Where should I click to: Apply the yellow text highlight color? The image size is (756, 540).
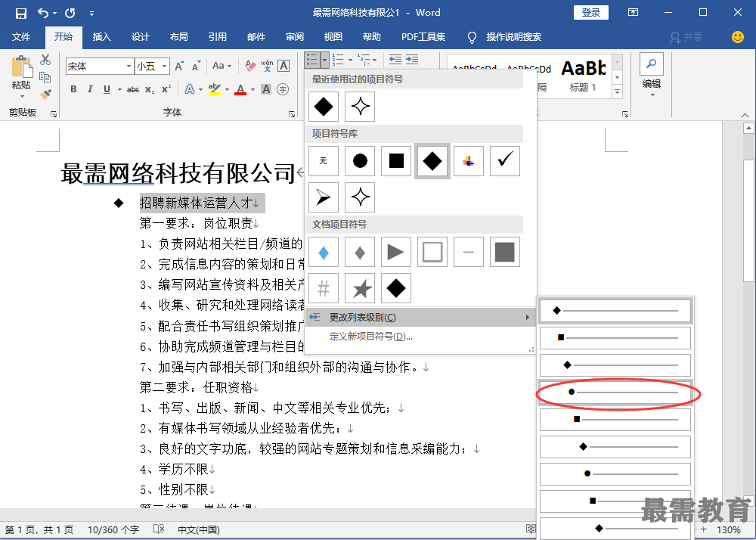(214, 89)
